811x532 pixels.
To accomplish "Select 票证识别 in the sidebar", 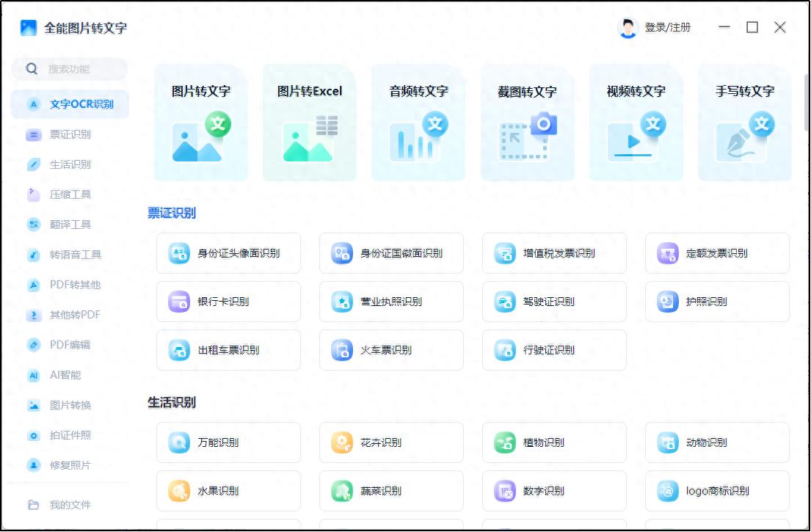I will click(70, 134).
